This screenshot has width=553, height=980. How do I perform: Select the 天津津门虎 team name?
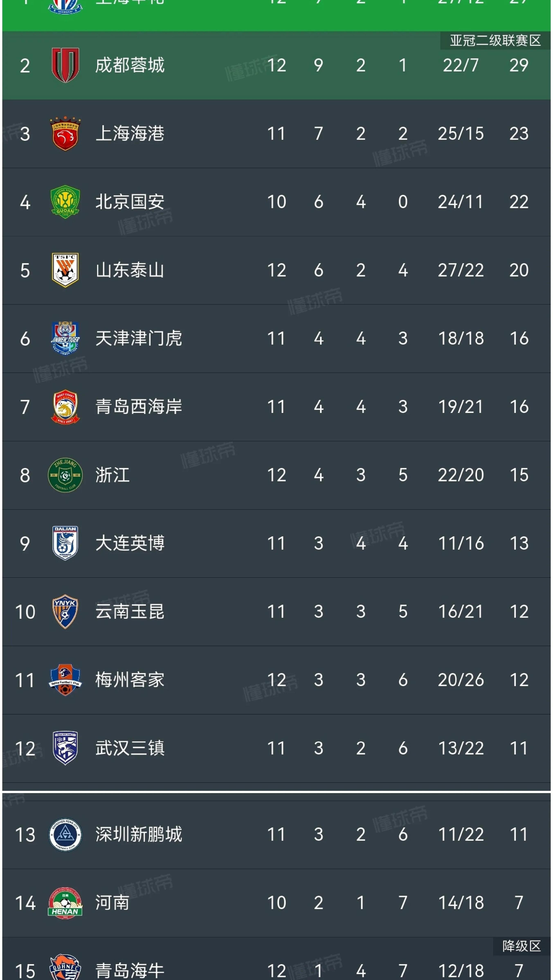click(138, 338)
